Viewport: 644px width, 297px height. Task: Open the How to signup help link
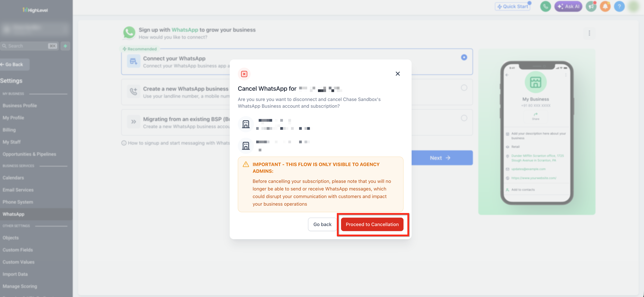click(x=175, y=143)
